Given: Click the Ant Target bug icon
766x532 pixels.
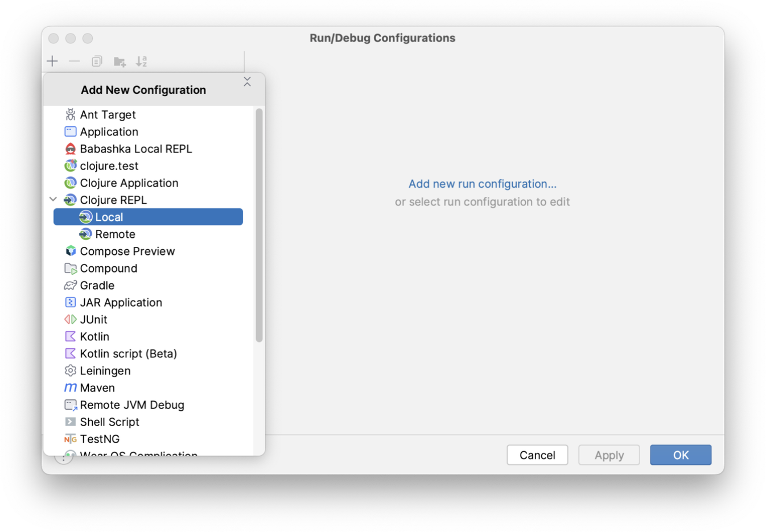Looking at the screenshot, I should point(70,114).
